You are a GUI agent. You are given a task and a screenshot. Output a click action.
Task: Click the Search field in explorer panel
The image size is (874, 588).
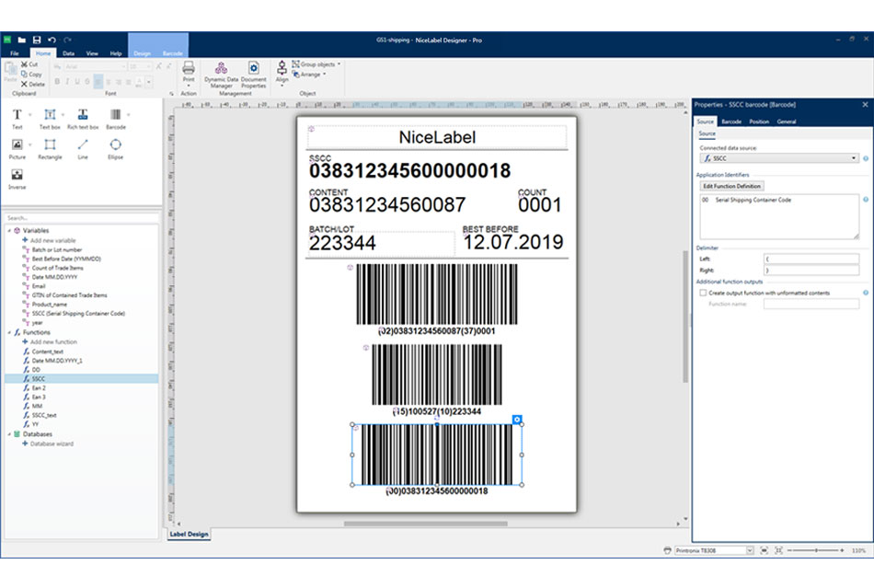pyautogui.click(x=81, y=218)
